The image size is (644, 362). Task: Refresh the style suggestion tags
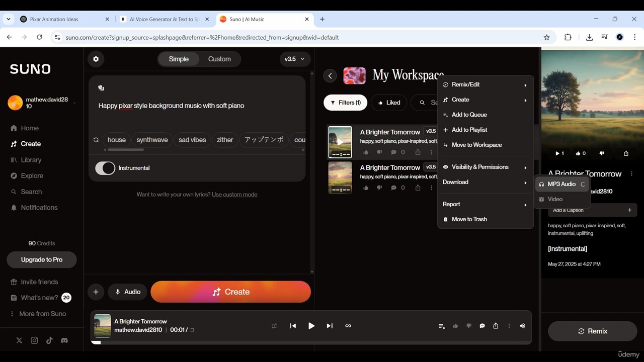(96, 140)
